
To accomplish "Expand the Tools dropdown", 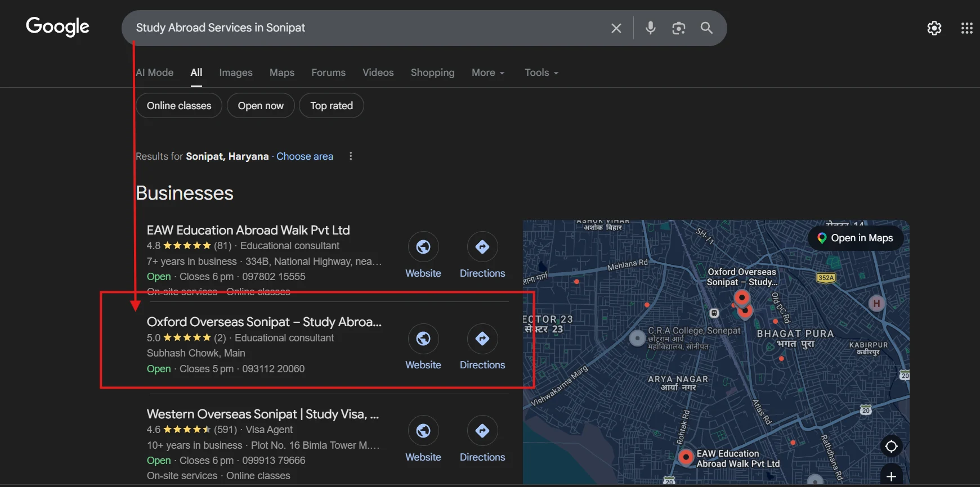I will click(x=541, y=73).
